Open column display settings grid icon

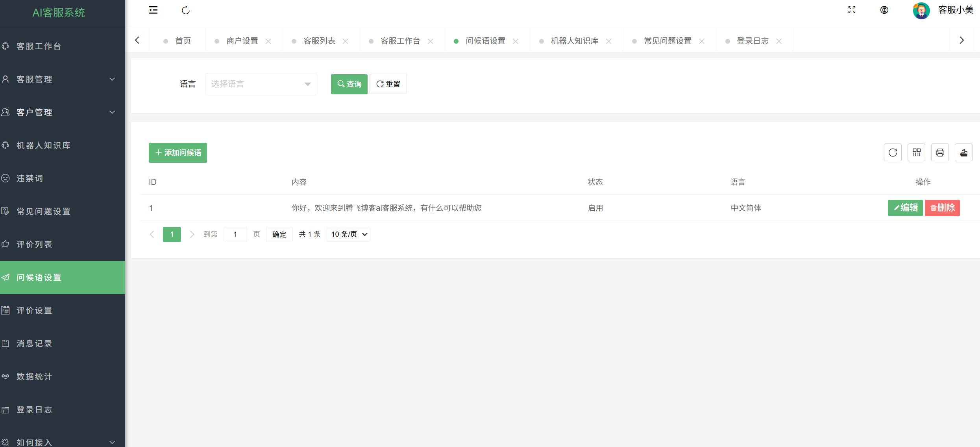pos(916,152)
